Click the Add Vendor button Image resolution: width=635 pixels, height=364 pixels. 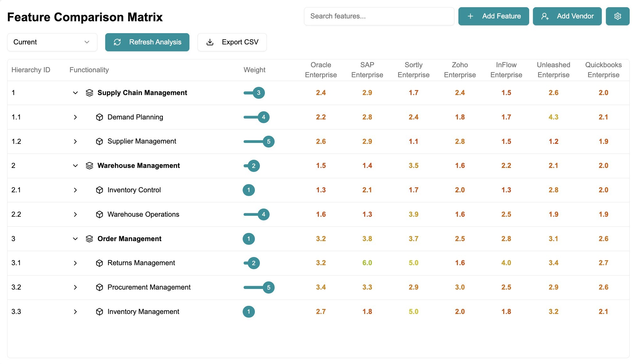pos(567,16)
